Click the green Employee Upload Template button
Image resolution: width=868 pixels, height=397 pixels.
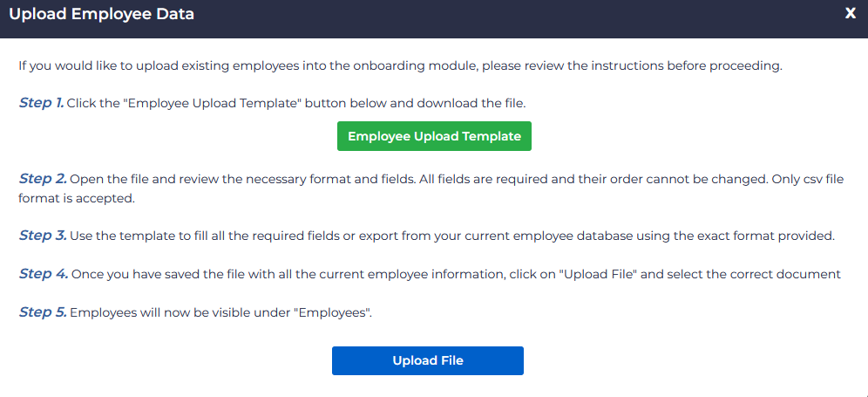[x=434, y=136]
